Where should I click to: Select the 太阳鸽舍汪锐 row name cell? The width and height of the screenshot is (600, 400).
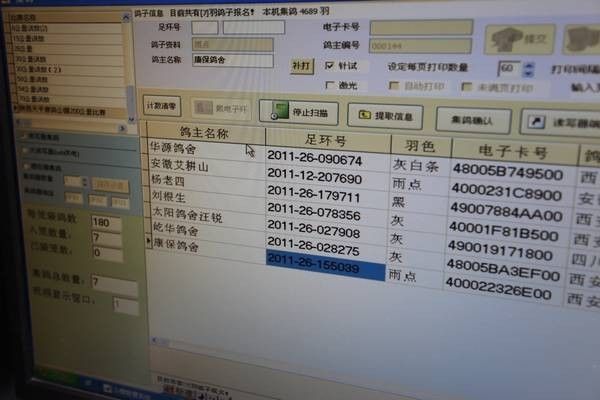[207, 214]
